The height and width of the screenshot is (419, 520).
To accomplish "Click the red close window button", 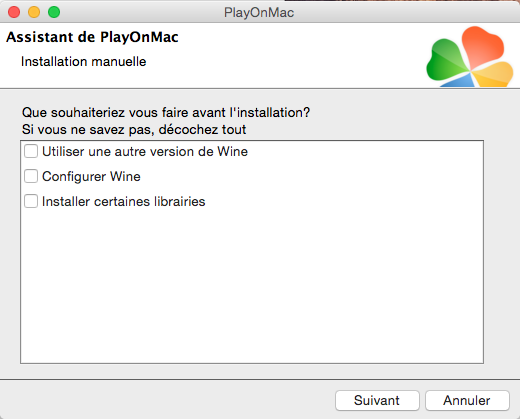I will point(14,12).
